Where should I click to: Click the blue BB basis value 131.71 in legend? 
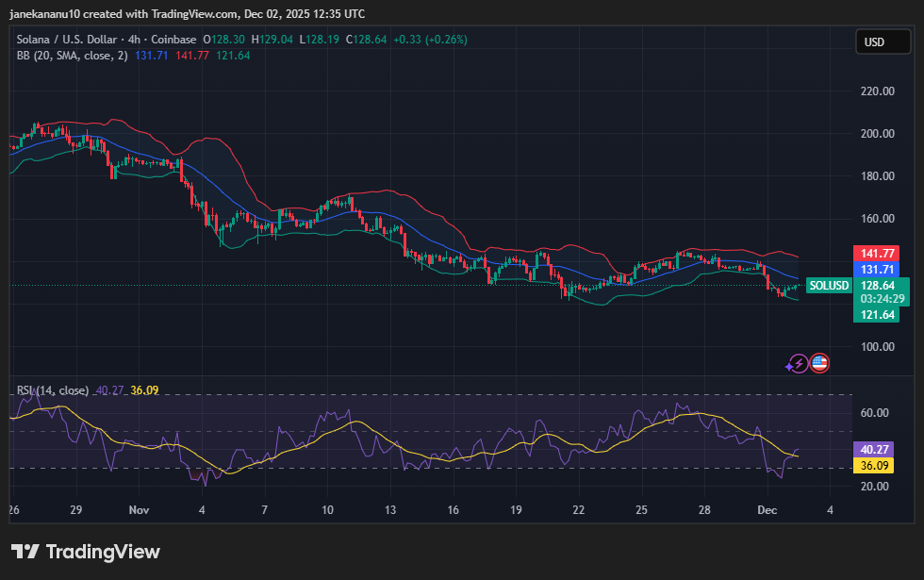[152, 56]
